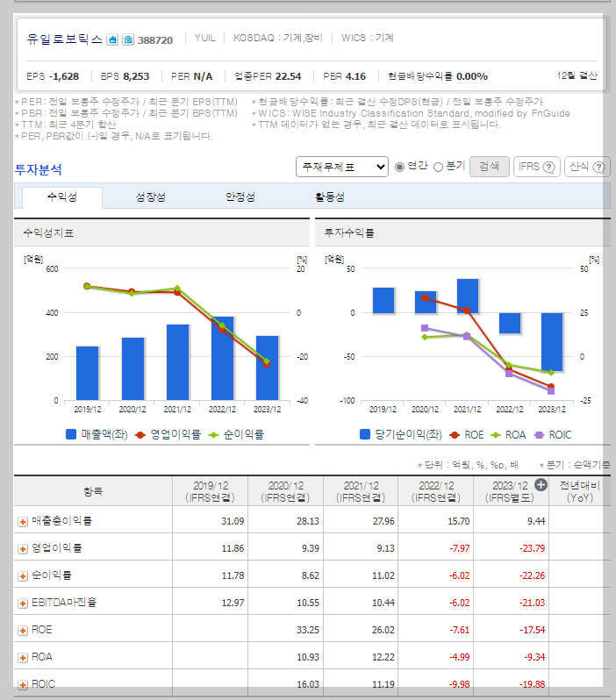This screenshot has height=700, width=616.
Task: Click the stock code 388720
Action: [x=155, y=40]
